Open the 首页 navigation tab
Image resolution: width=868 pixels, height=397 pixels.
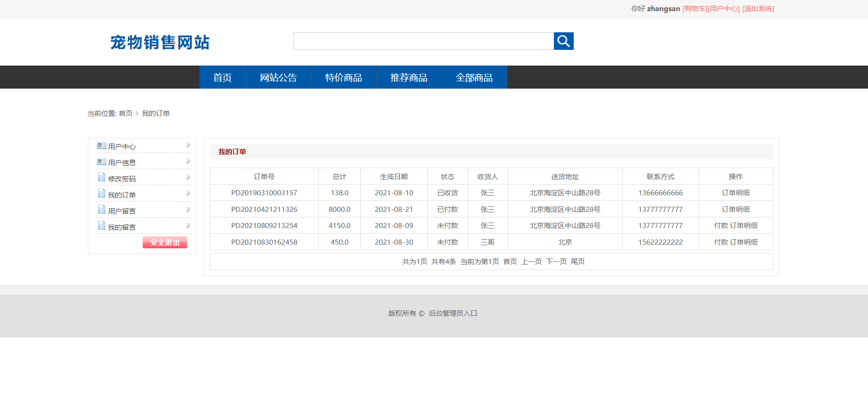coord(223,77)
